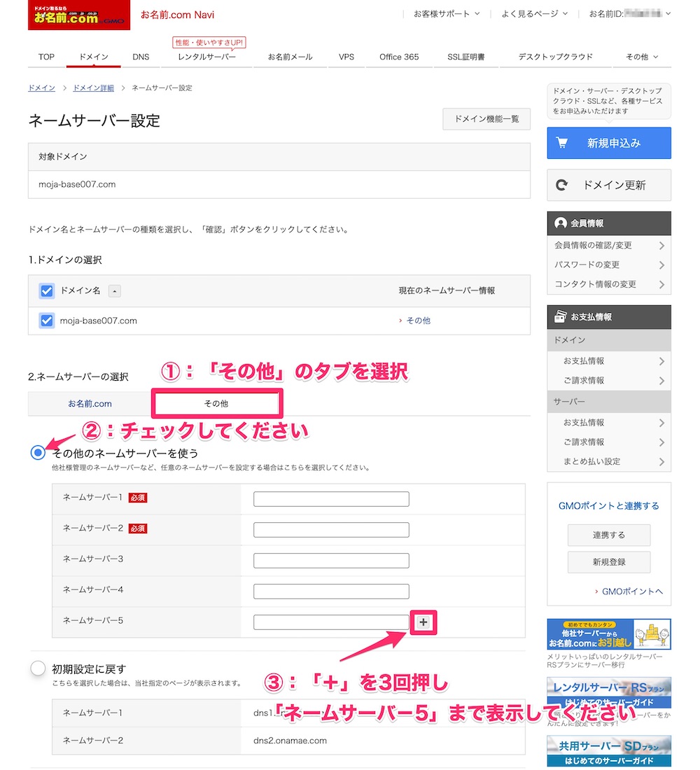The image size is (700, 770).
Task: Click the 連携する button
Action: tap(608, 535)
